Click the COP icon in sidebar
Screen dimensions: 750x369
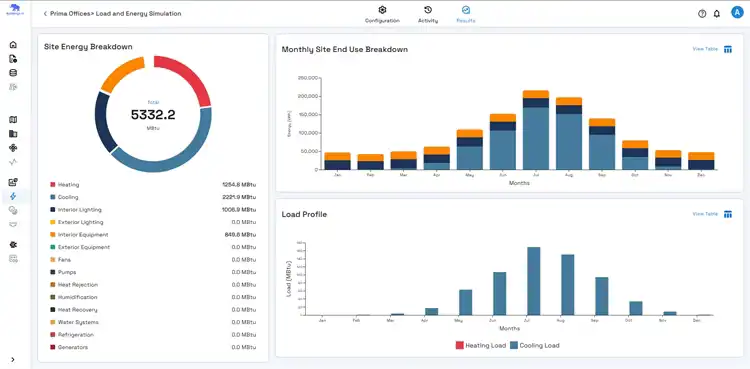point(13,258)
